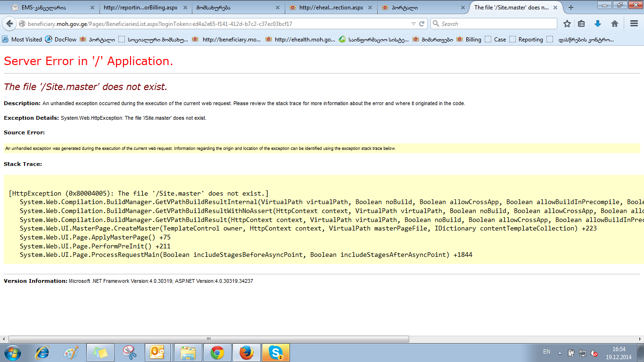The image size is (644, 362).
Task: Open the Billing bookmark
Action: (x=469, y=40)
